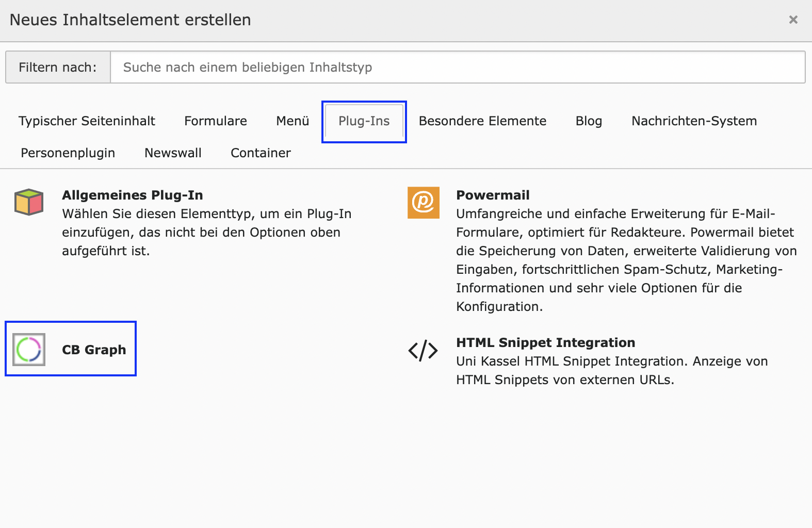Open the Blog tab

(589, 121)
